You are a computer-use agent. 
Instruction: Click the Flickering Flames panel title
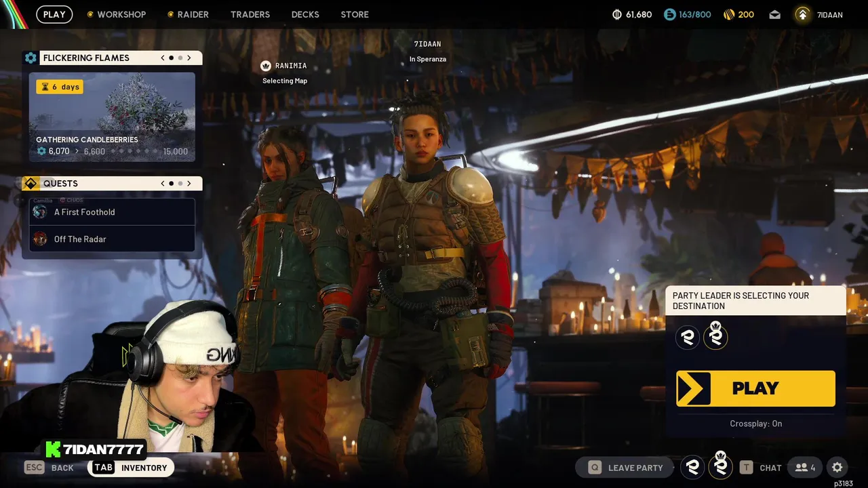point(86,58)
